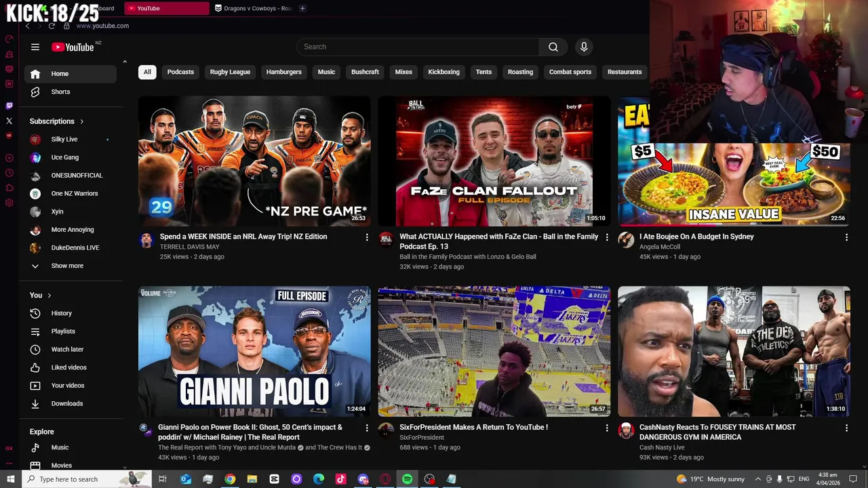Open Opera GX sidebar settings gear
Image resolution: width=868 pixels, height=488 pixels.
coord(9,203)
